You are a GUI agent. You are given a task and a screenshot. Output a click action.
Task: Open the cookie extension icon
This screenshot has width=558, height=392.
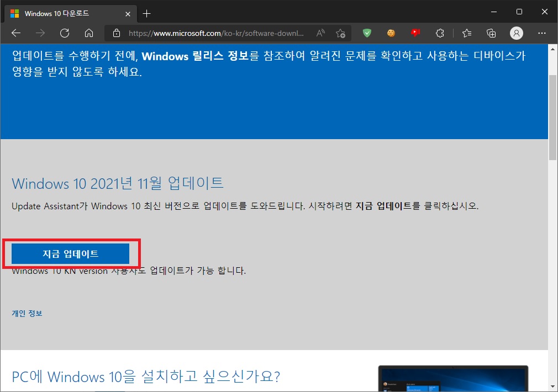[391, 33]
